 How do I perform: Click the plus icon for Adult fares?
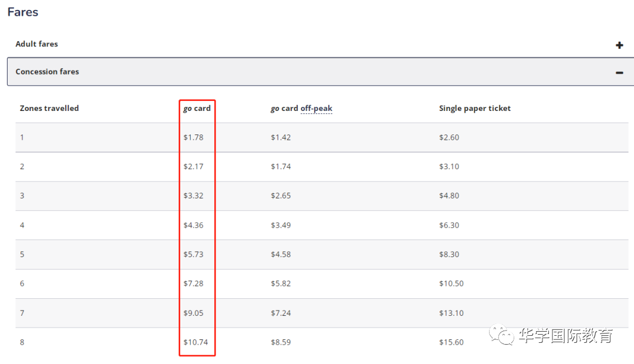coord(619,45)
